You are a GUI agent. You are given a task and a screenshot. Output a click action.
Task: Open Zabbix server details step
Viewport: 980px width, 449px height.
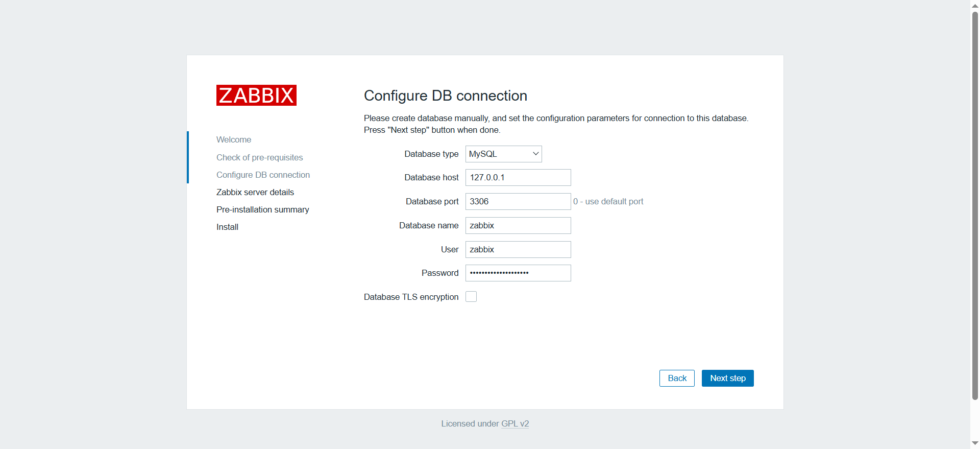coord(255,192)
